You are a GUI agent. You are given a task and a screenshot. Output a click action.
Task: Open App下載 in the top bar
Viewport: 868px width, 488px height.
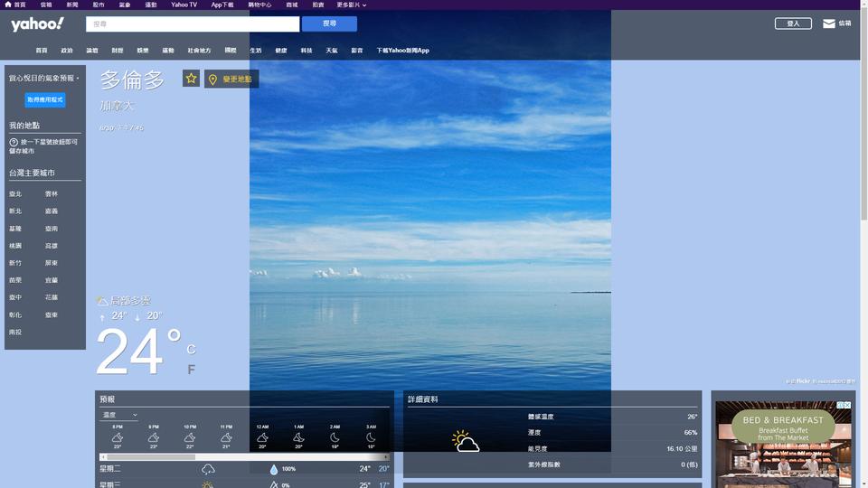[222, 5]
